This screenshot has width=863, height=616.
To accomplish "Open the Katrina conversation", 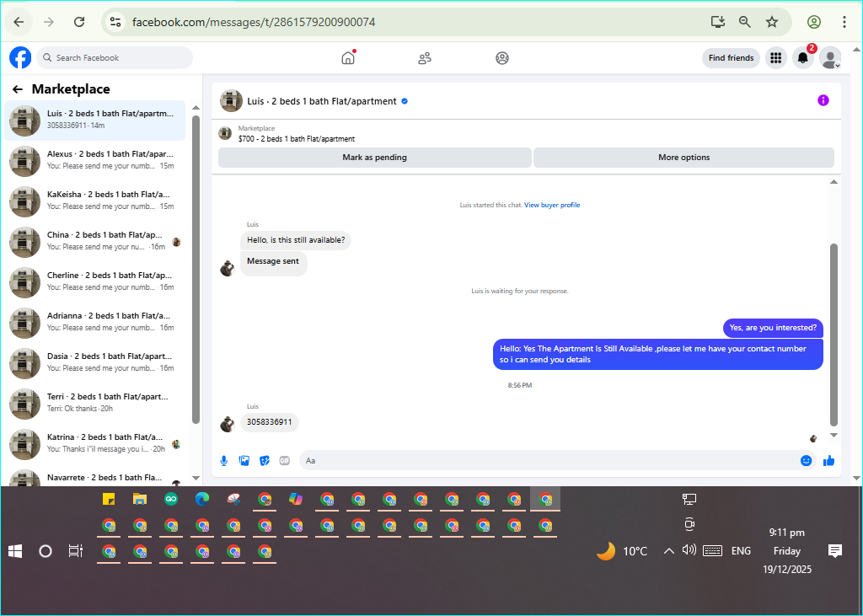I will coord(94,444).
